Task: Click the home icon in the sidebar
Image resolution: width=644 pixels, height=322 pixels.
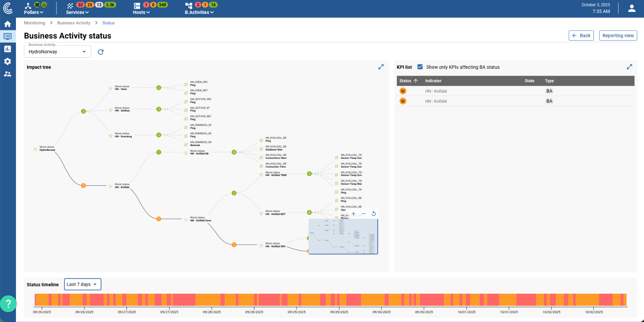Action: click(8, 24)
